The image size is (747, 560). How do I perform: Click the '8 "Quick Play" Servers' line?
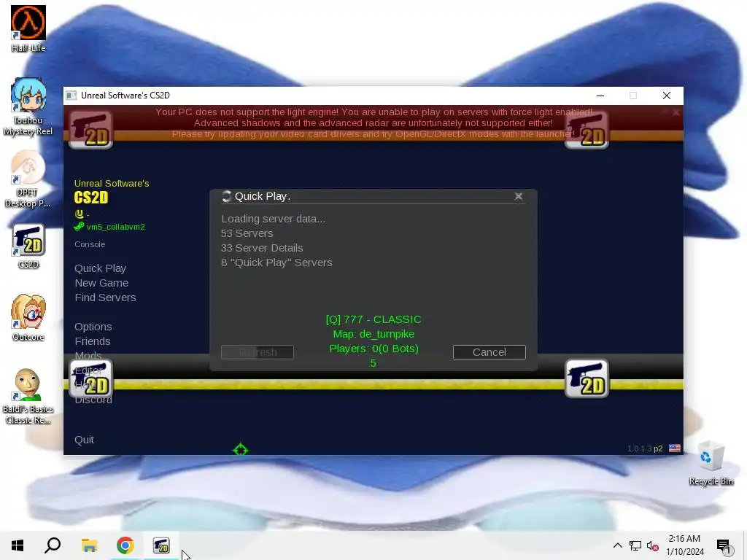pyautogui.click(x=276, y=262)
